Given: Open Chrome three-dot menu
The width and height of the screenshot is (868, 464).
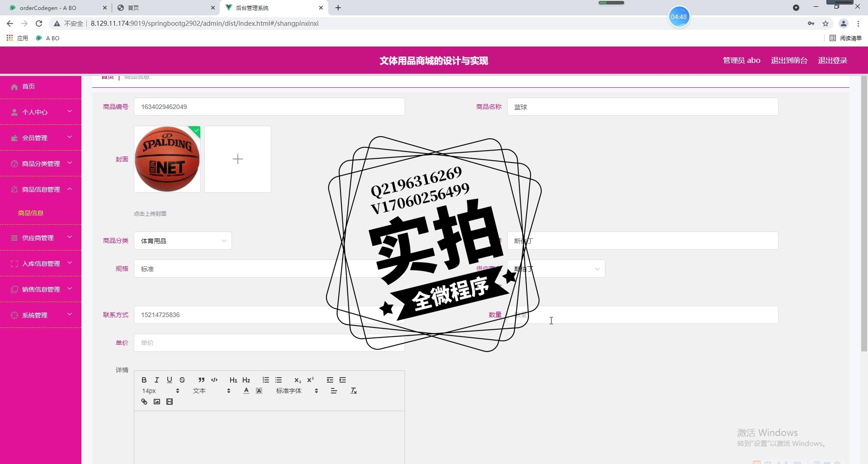Looking at the screenshot, I should coord(858,24).
